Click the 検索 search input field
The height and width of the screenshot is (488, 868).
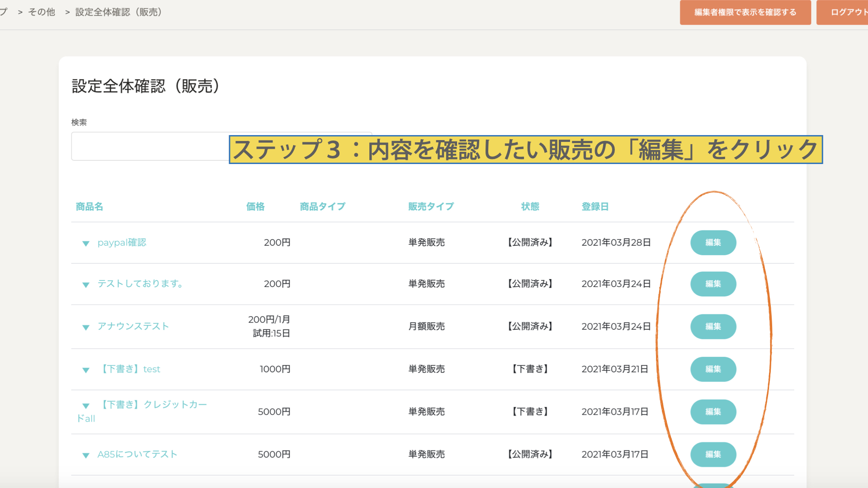pos(149,146)
